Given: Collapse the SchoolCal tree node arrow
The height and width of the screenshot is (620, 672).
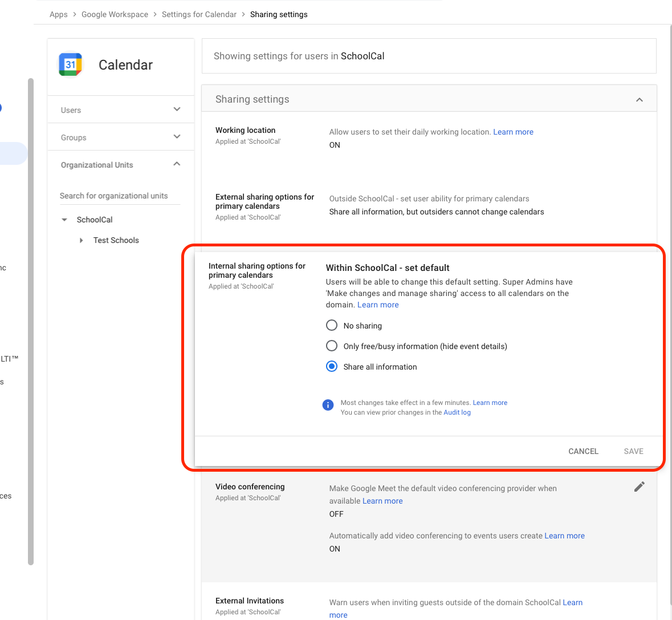Looking at the screenshot, I should click(x=64, y=220).
